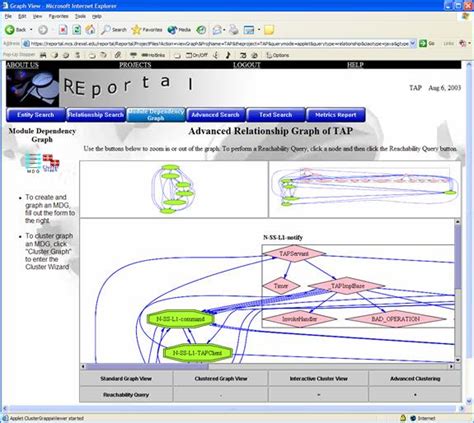474x423 pixels.
Task: Open Favorites star toolbar icon
Action: pyautogui.click(x=136, y=30)
